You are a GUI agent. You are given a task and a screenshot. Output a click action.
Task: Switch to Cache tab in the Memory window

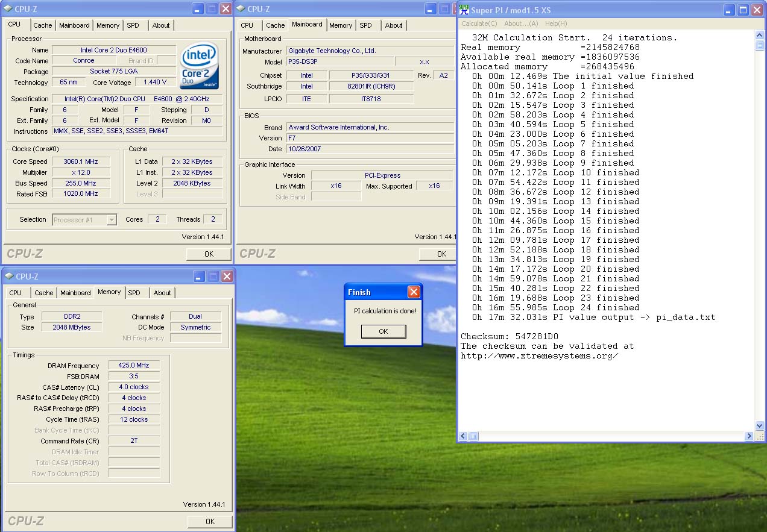point(43,293)
